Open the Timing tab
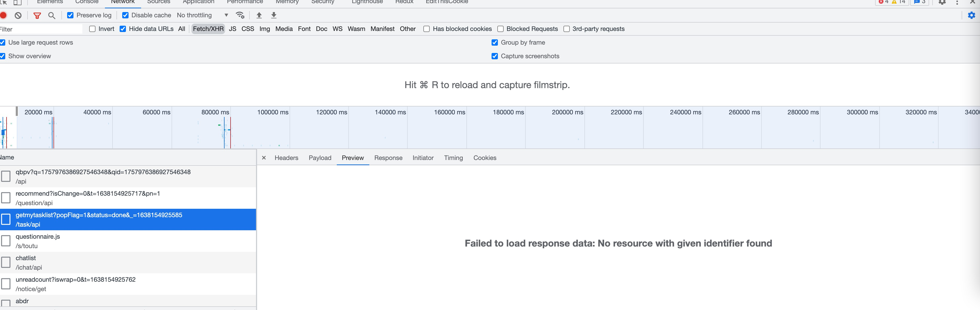Viewport: 980px width, 310px height. (453, 158)
